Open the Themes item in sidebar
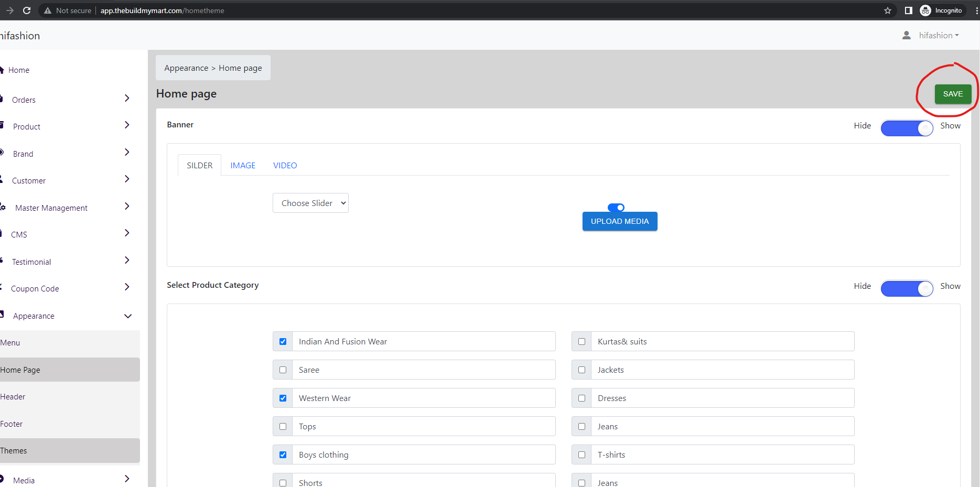The image size is (980, 487). (x=70, y=451)
